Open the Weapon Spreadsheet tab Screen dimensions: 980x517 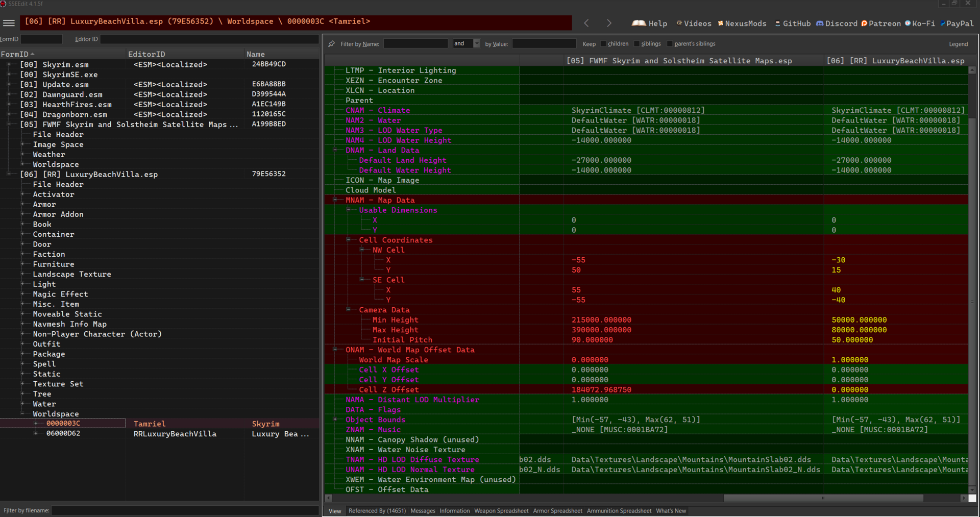pos(501,511)
